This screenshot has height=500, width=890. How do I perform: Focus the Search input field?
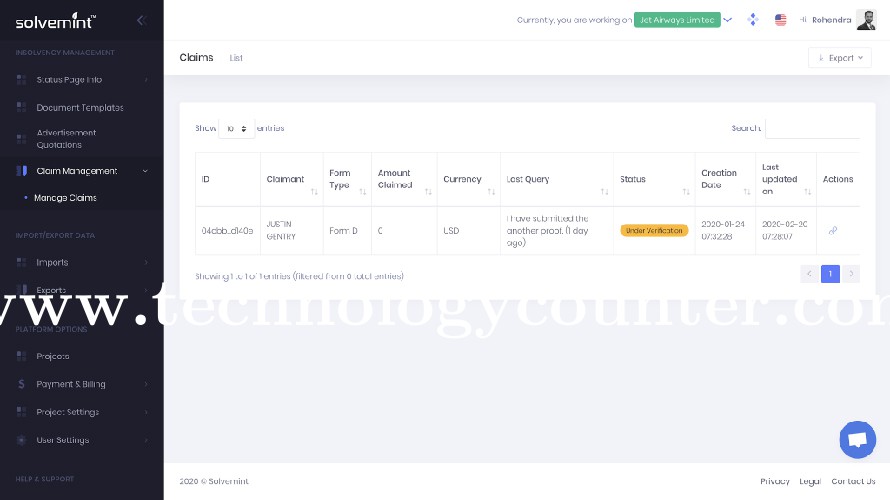click(812, 128)
